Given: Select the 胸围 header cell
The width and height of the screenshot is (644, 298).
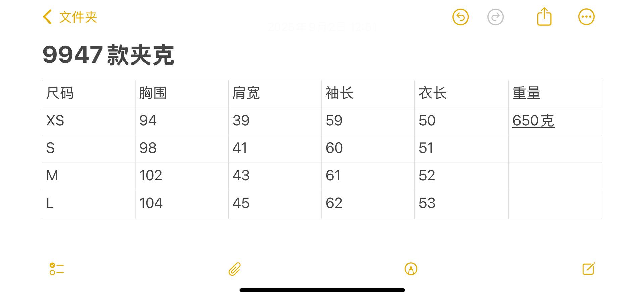Looking at the screenshot, I should point(181,94).
